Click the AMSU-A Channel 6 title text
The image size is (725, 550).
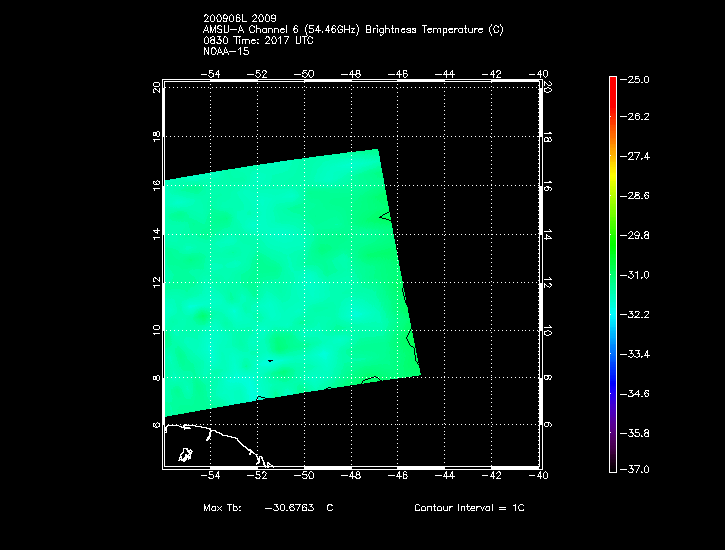(x=352, y=30)
